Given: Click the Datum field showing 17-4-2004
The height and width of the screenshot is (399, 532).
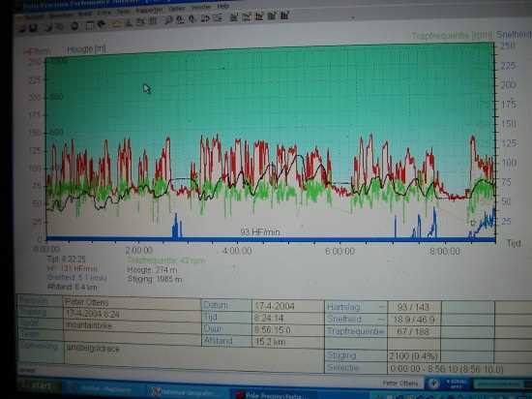Looking at the screenshot, I should pyautogui.click(x=287, y=306).
